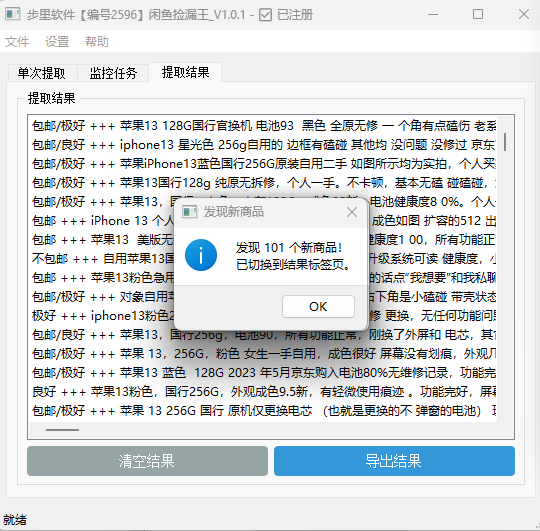Screen dimensions: 540x531
Task: Click the dialog title bar app icon
Action: pyautogui.click(x=189, y=212)
